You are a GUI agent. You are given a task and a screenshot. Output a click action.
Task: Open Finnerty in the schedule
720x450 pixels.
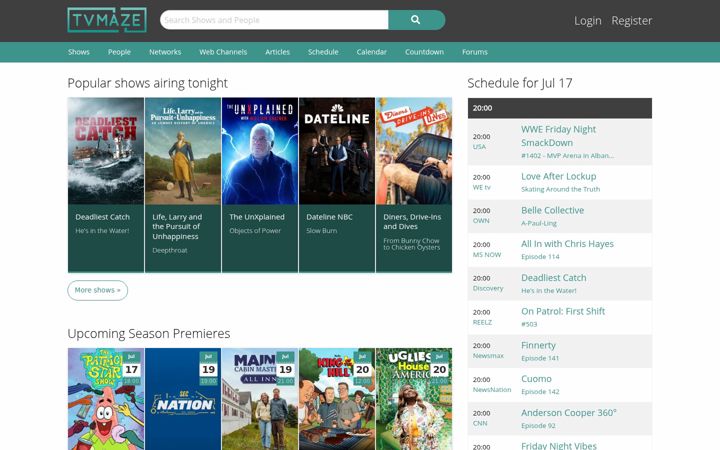(538, 345)
